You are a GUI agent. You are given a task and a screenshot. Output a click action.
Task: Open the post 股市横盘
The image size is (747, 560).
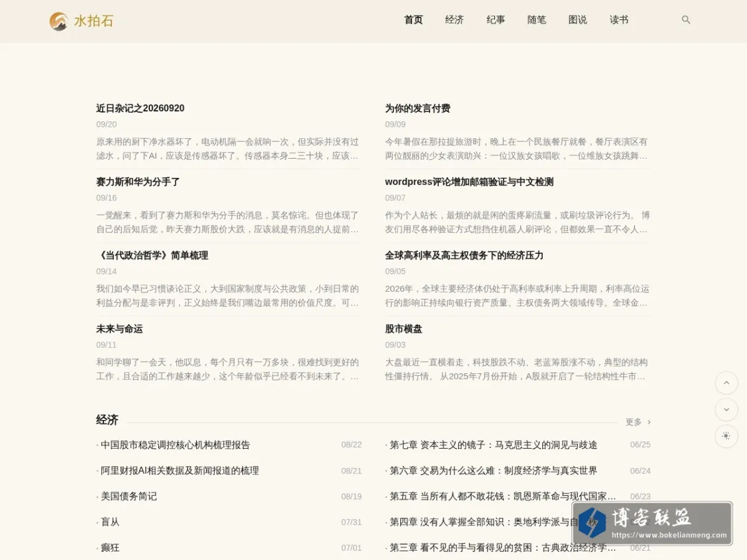click(x=403, y=329)
